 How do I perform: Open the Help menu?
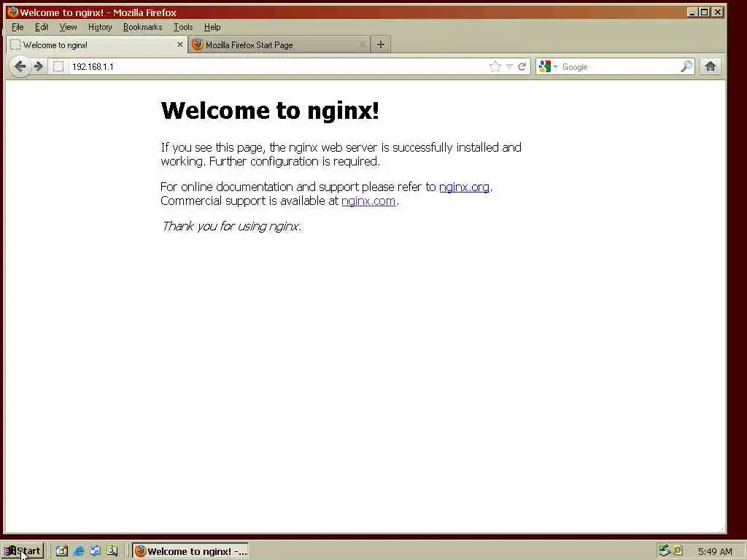tap(212, 27)
